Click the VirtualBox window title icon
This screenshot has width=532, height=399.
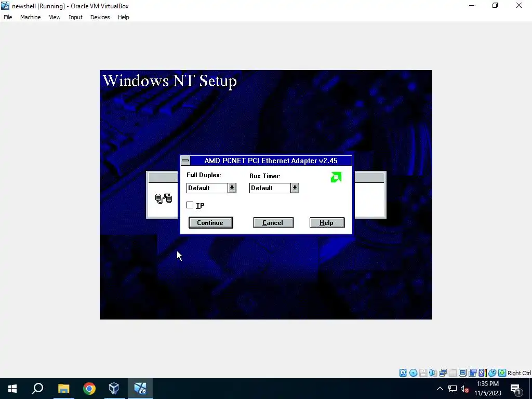(x=5, y=6)
